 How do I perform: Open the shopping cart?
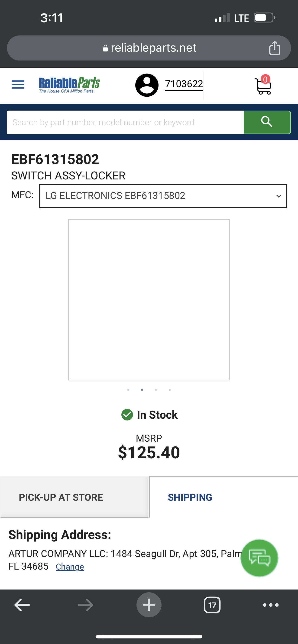263,86
